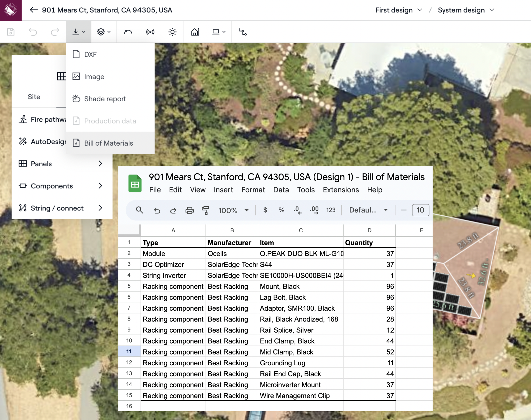The width and height of the screenshot is (531, 420).
Task: Export design as DXF
Action: (90, 54)
